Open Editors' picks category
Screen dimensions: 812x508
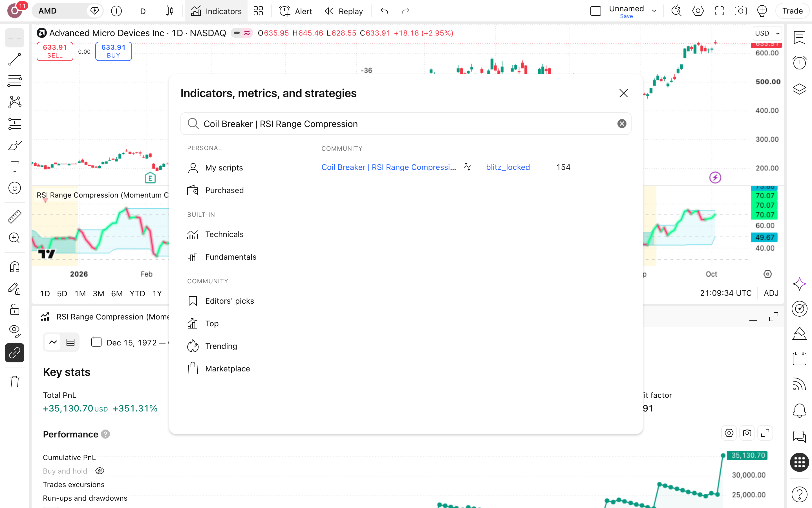click(x=220, y=301)
